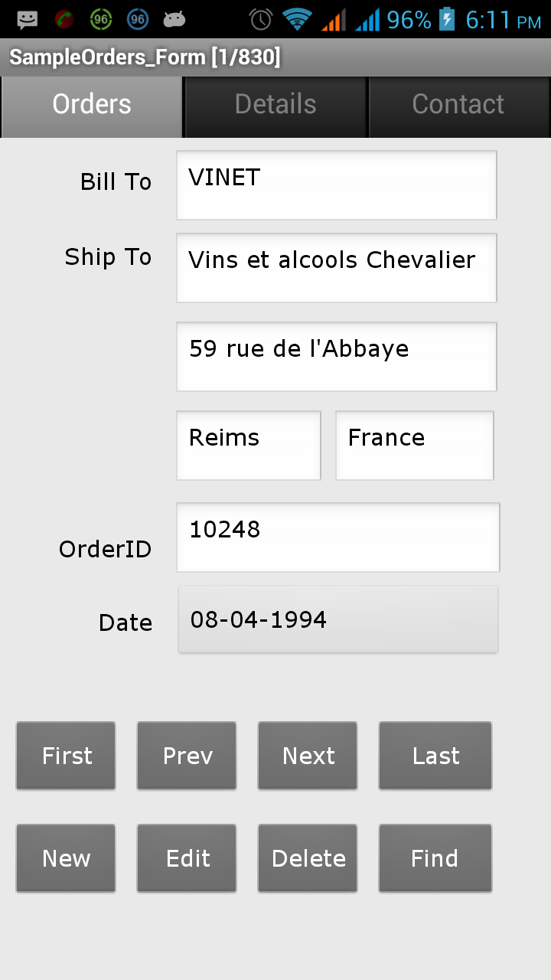Open the Date picker showing 08-04-1994
The image size is (551, 980).
coord(337,619)
